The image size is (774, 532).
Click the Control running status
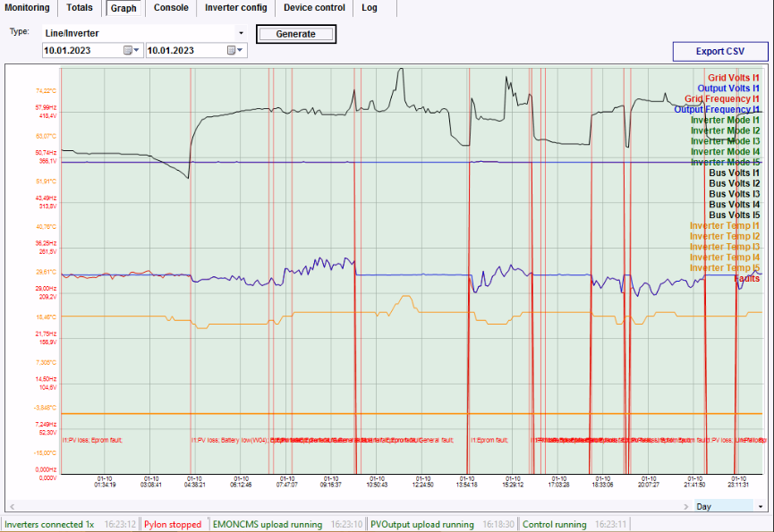(x=555, y=524)
